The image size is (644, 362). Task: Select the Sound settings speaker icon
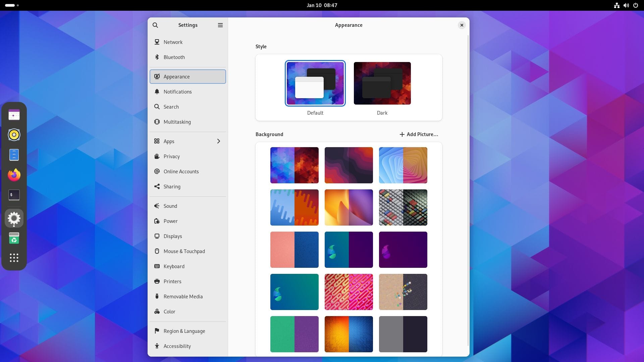157,206
